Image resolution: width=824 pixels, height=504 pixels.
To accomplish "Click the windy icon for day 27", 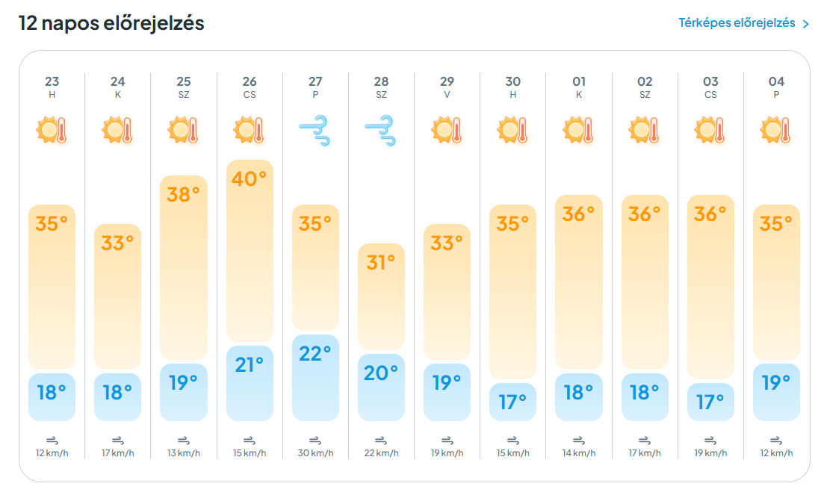I will (315, 130).
